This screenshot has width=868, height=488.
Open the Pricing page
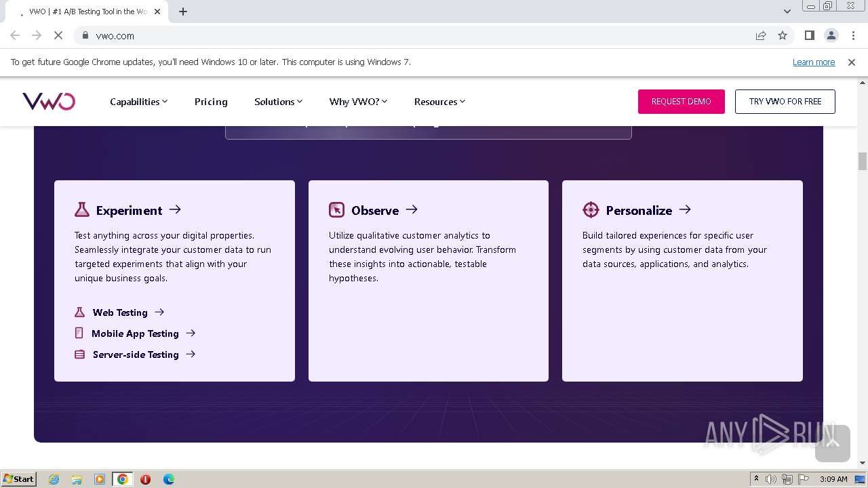click(x=211, y=102)
